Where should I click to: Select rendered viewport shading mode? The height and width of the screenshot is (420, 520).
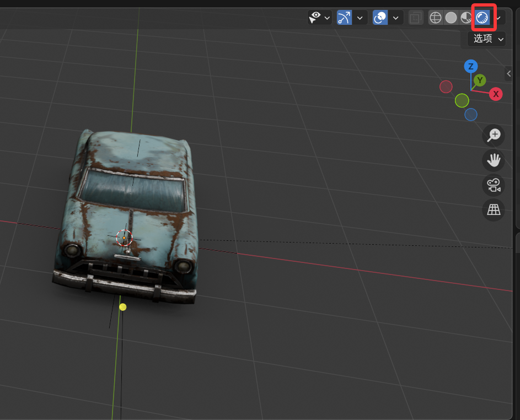point(483,18)
